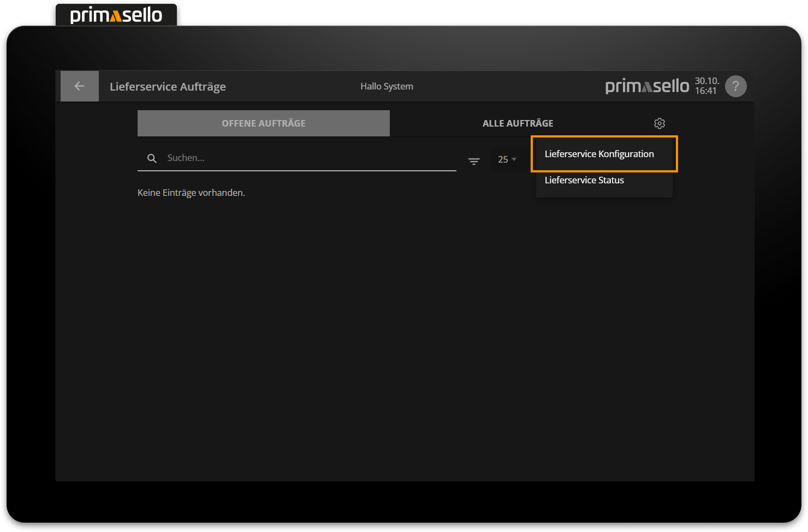Screen dimensions: 808x532
Task: Click the search magnifier icon
Action: (152, 158)
